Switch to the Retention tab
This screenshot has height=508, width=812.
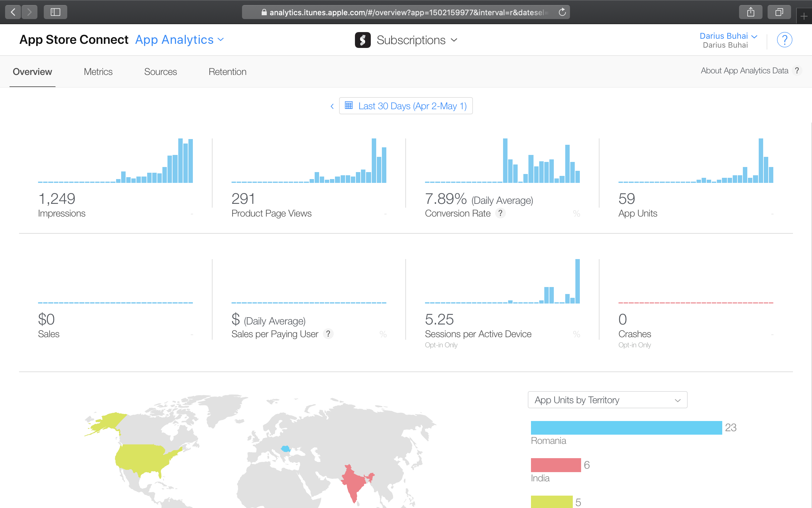coord(227,71)
